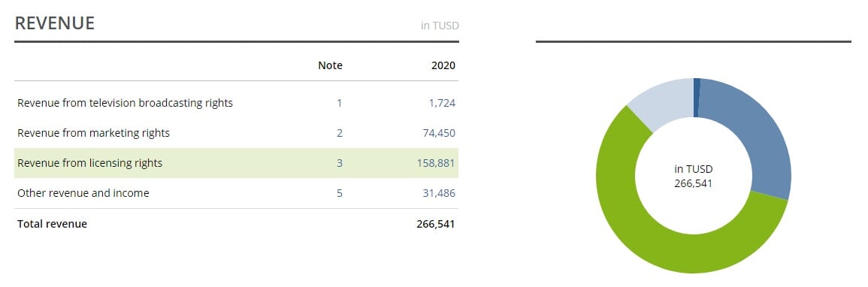Click the thin dark blue broadcasting segment

pyautogui.click(x=697, y=98)
